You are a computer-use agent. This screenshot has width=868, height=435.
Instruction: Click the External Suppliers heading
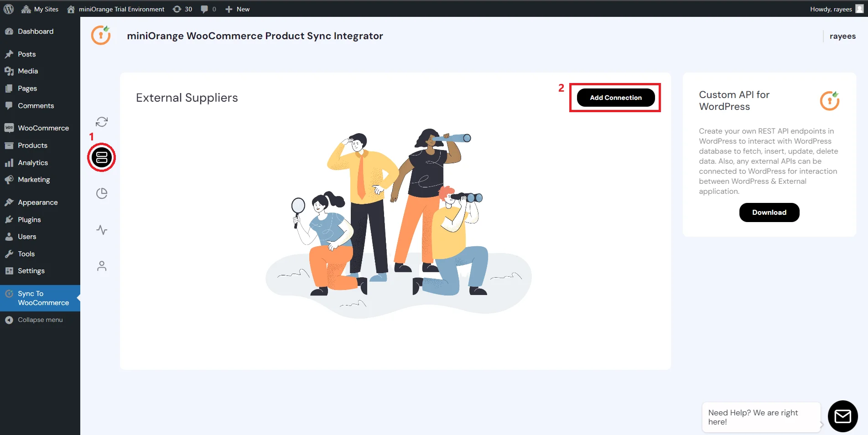coord(187,98)
